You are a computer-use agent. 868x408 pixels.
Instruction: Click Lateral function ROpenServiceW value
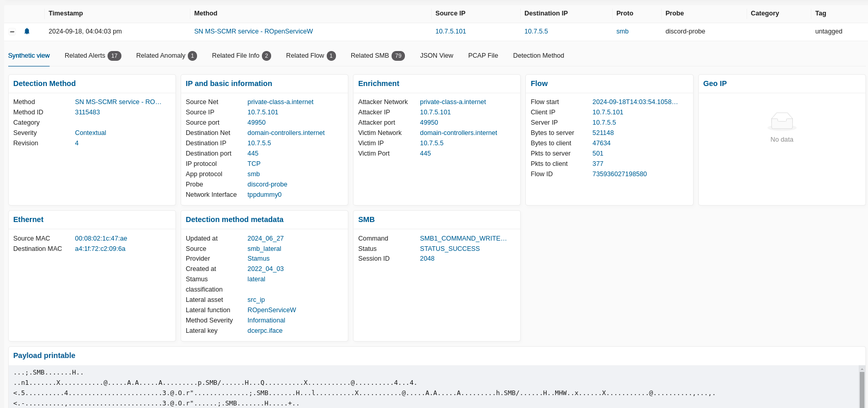[x=272, y=310]
